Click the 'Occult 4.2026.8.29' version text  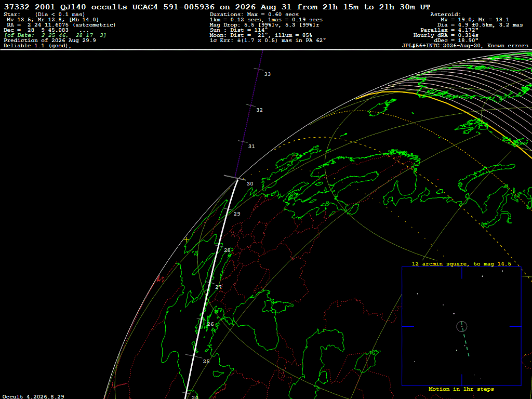(33, 396)
